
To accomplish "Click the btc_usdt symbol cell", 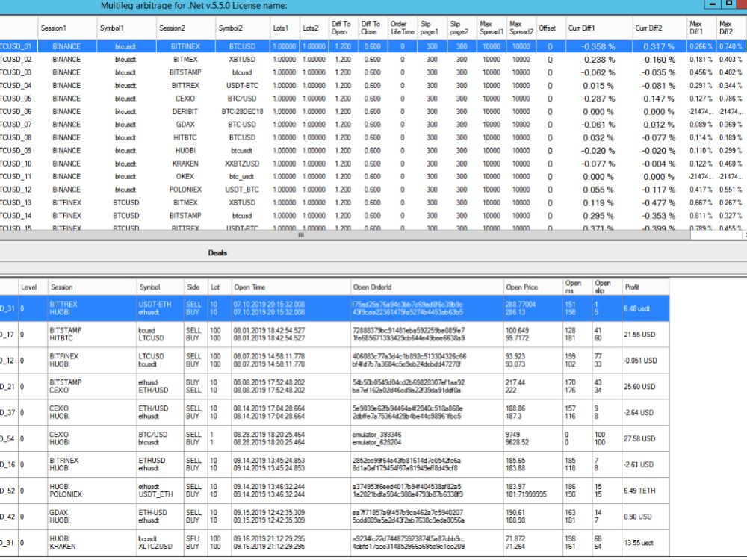I will coord(243,177).
